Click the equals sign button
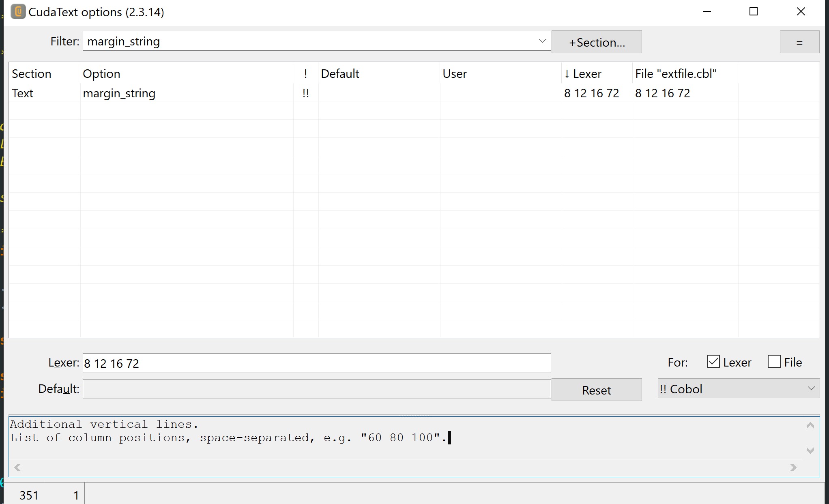The image size is (829, 504). [x=799, y=42]
